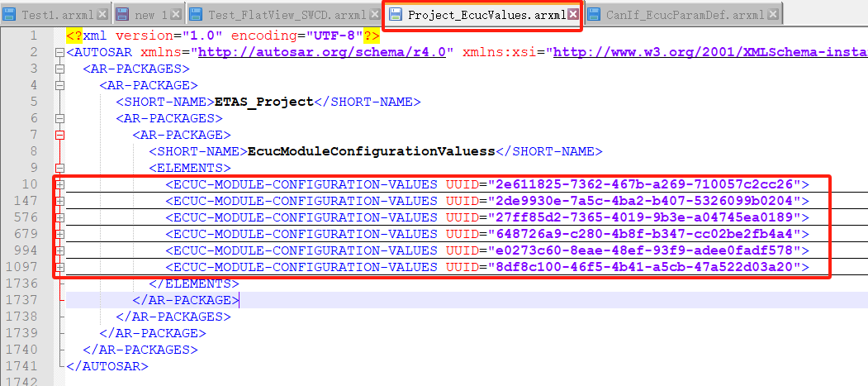
Task: Close the new 1 tab
Action: pyautogui.click(x=176, y=15)
